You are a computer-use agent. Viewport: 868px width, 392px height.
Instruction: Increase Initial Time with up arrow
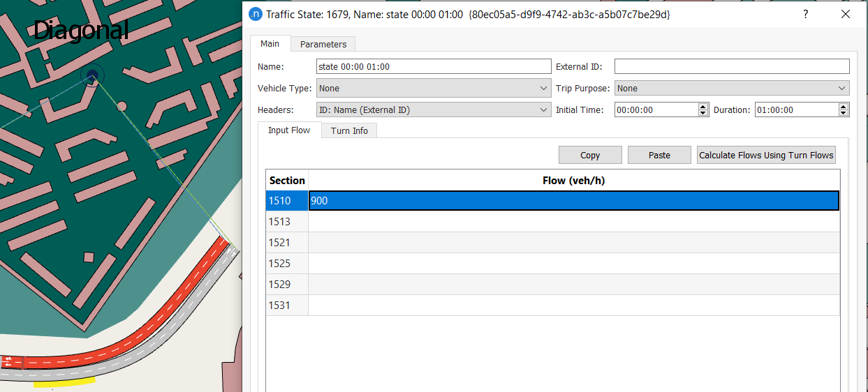(703, 107)
